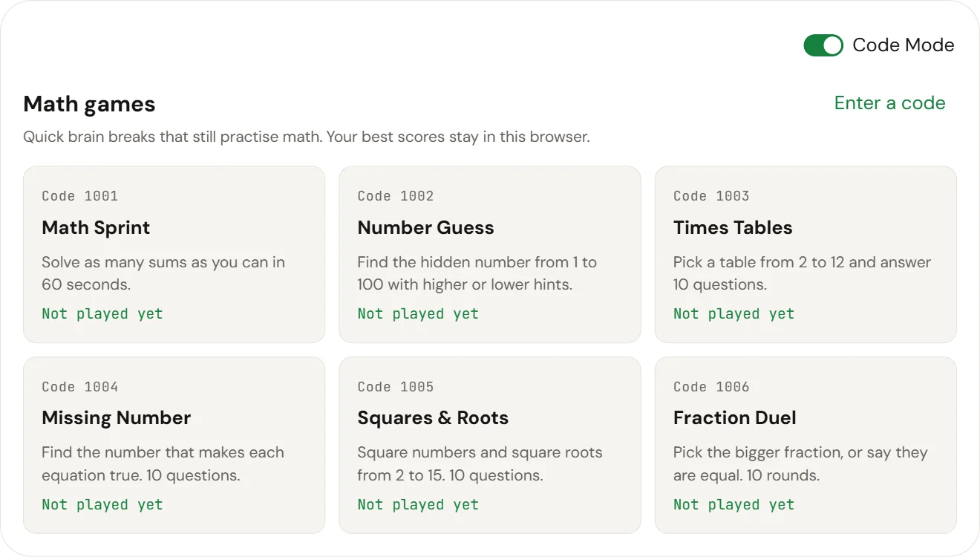This screenshot has width=980, height=557.
Task: Click Not played yet under Squares & Roots
Action: coord(418,504)
